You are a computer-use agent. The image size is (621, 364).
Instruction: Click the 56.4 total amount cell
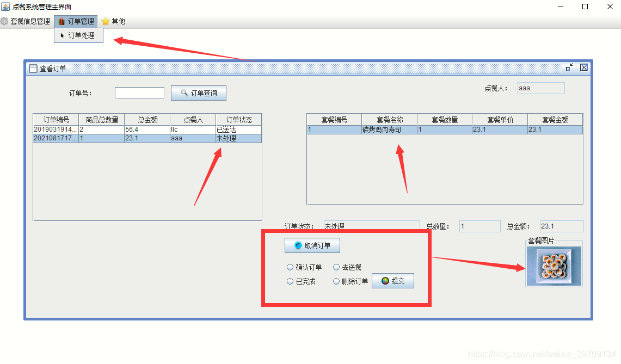[x=147, y=129]
